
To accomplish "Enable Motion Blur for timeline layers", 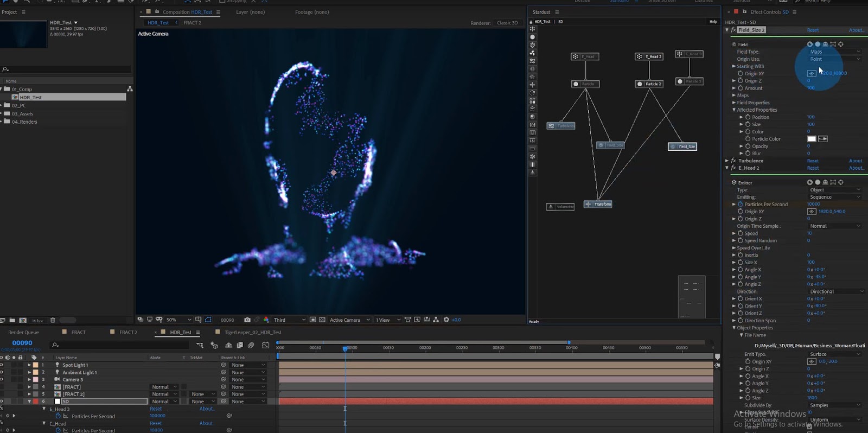I will click(251, 345).
